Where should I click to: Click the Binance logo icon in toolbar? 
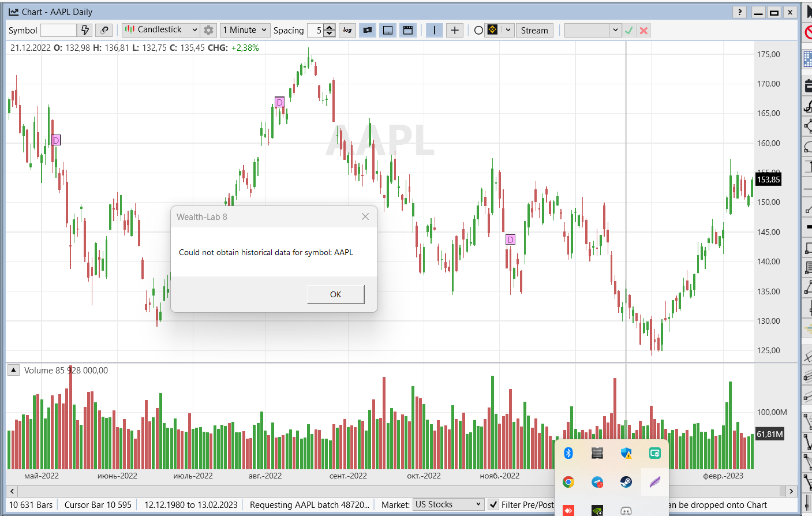[492, 30]
